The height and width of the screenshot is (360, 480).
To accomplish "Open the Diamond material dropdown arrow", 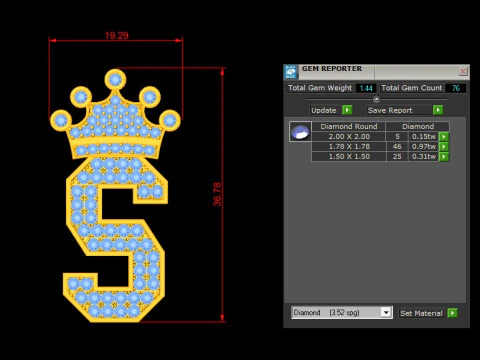I will [x=386, y=313].
